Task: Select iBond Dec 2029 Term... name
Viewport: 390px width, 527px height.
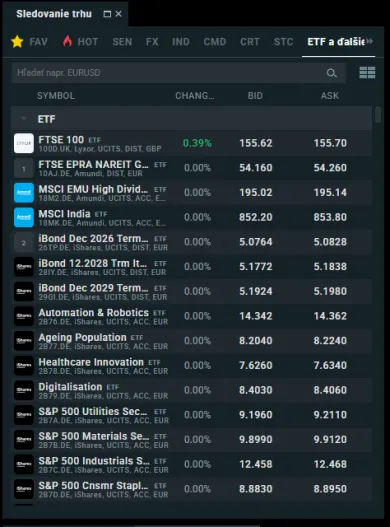Action: pos(93,288)
